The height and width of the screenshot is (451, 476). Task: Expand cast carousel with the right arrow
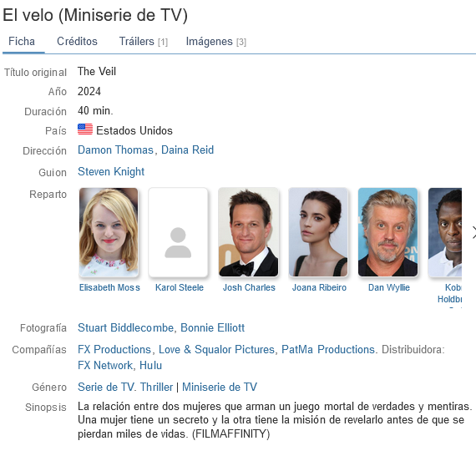coord(473,233)
